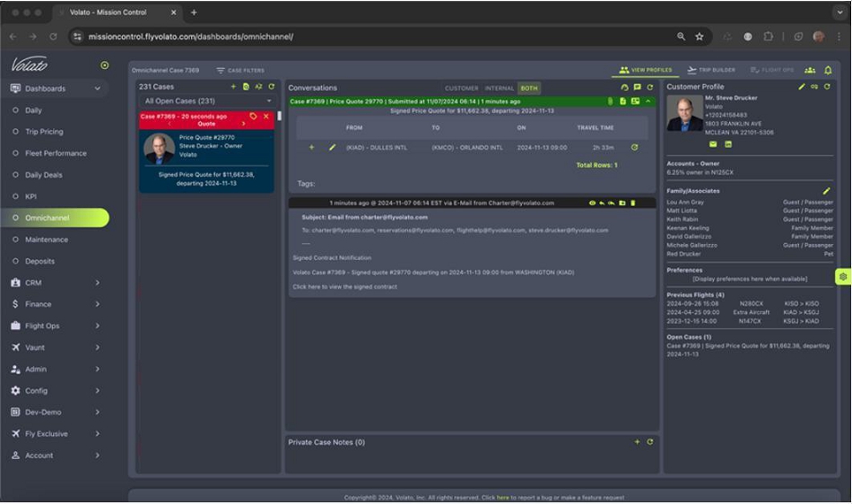The image size is (852, 504).
Task: Toggle the eye icon on the email message
Action: coord(592,204)
